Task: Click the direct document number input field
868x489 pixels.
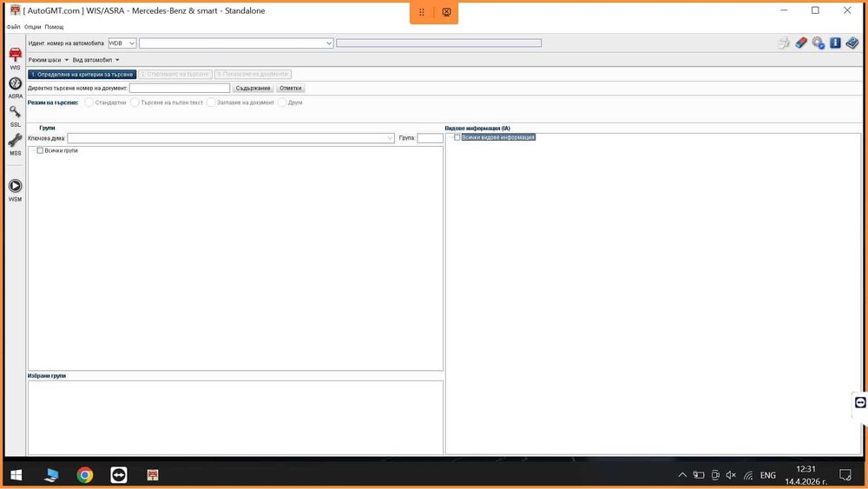Action: click(180, 88)
